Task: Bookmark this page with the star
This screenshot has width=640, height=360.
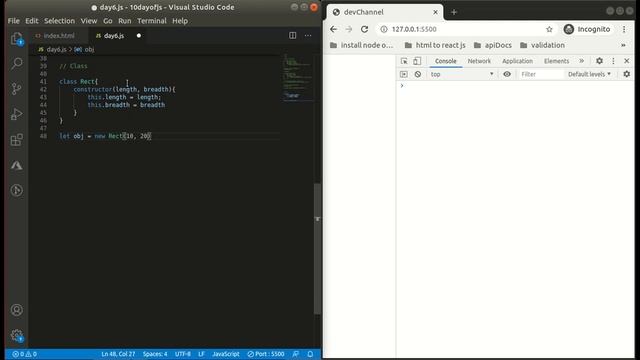Action: [x=549, y=29]
